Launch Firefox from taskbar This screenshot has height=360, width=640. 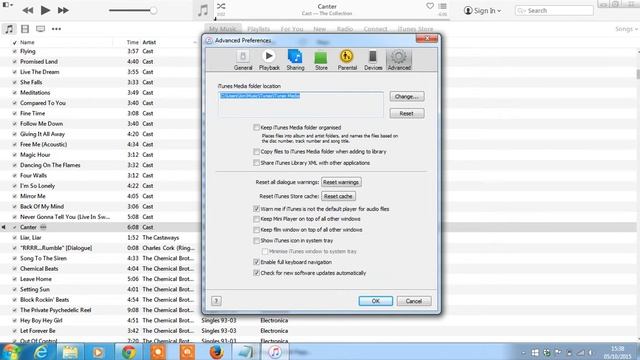coord(216,352)
